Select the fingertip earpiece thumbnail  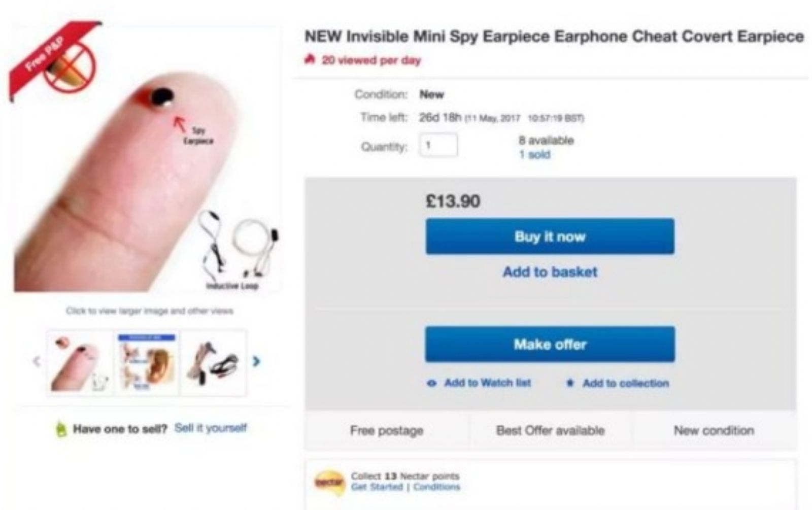click(80, 362)
